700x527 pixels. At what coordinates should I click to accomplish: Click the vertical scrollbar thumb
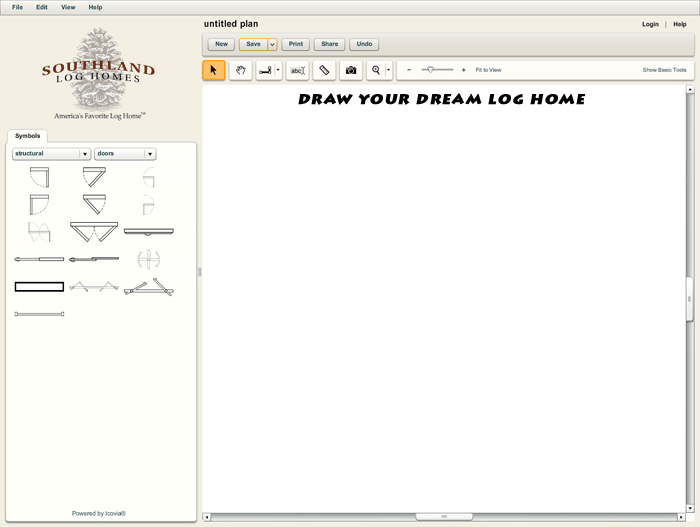tap(690, 299)
